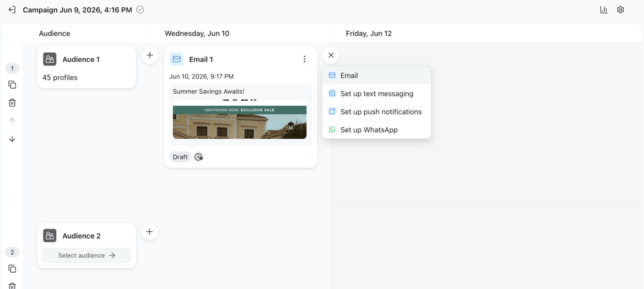
Task: Choose Set up text messaging
Action: point(376,94)
